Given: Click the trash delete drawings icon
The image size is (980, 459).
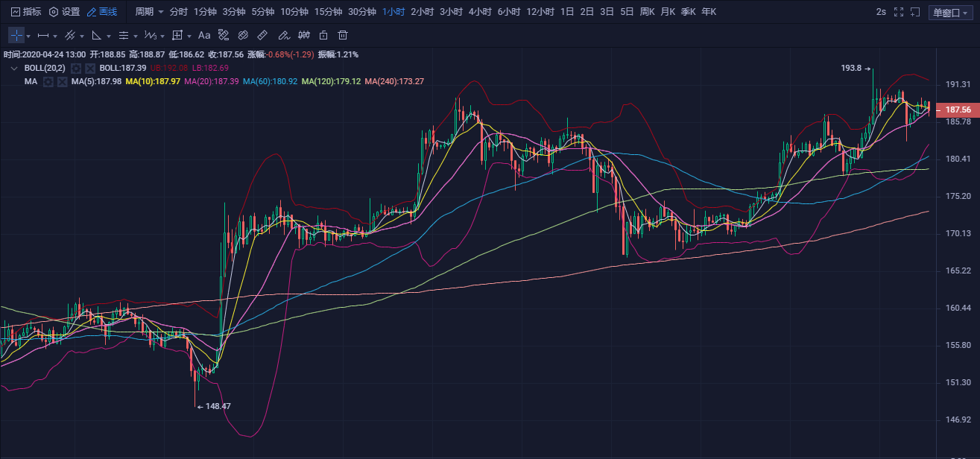Looking at the screenshot, I should pyautogui.click(x=343, y=35).
